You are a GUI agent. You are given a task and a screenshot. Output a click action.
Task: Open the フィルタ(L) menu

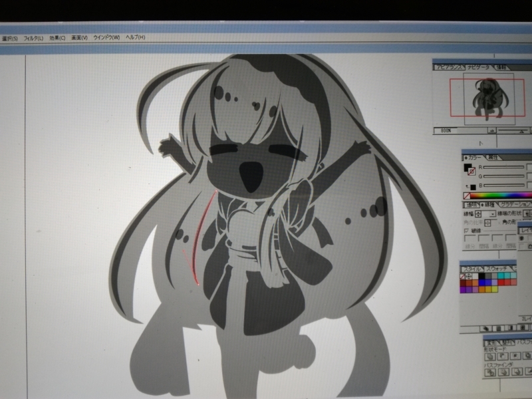(x=33, y=39)
